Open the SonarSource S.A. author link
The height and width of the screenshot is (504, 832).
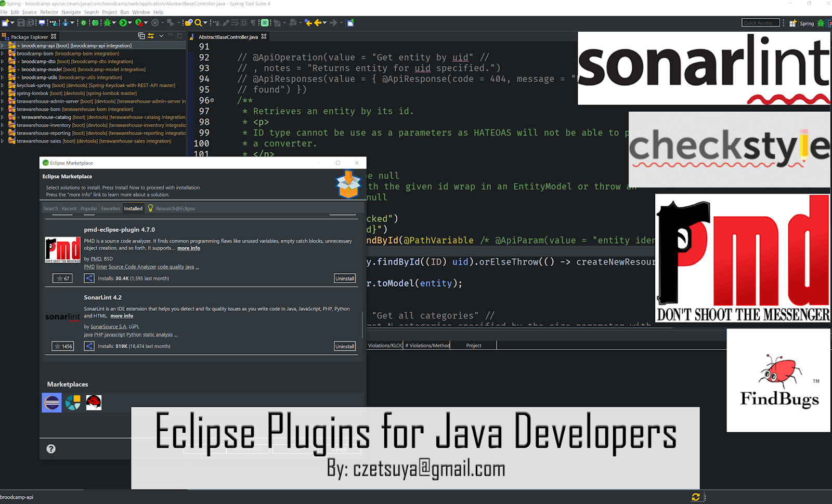coord(108,327)
